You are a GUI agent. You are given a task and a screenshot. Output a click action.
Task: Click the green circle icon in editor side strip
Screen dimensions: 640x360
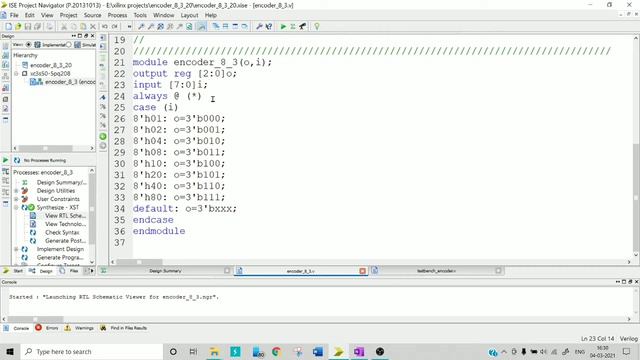(x=103, y=136)
